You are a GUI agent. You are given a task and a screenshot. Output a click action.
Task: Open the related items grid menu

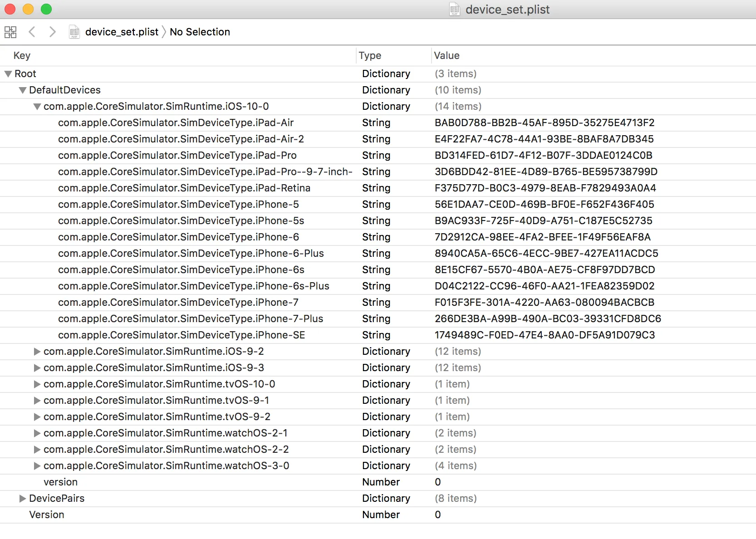[x=10, y=32]
